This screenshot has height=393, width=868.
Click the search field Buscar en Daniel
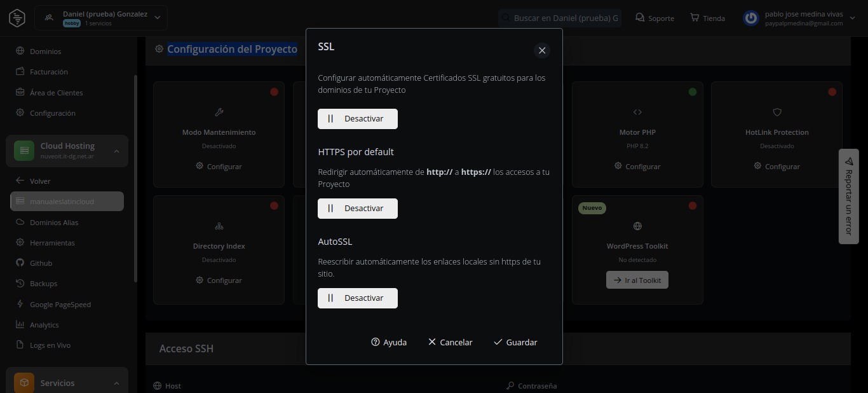click(x=564, y=18)
